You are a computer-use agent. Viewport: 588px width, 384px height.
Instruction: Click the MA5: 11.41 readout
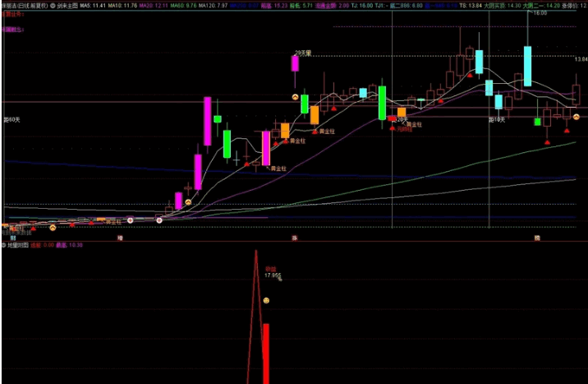pyautogui.click(x=94, y=6)
